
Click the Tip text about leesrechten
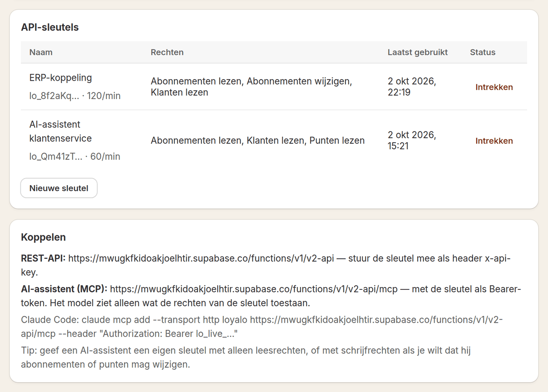(x=246, y=357)
